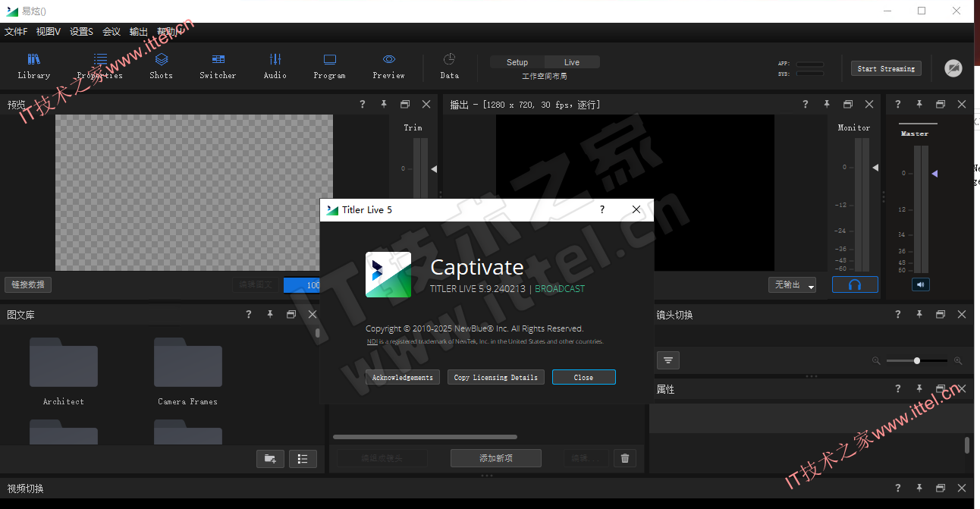Close the Titler Live 5 dialog window
Screen dimensions: 980x509
(x=636, y=209)
